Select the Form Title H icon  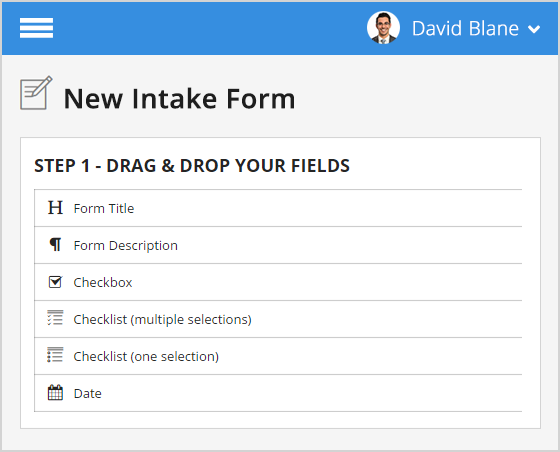tap(55, 208)
